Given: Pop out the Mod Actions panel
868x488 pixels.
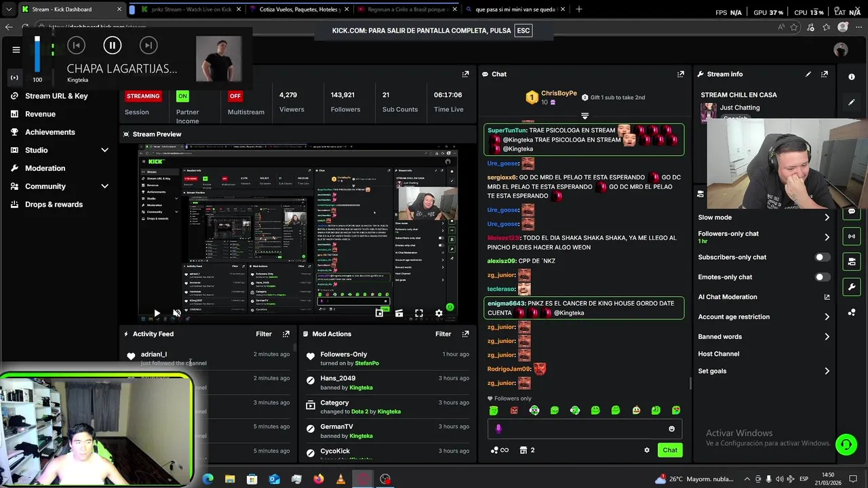Looking at the screenshot, I should (x=465, y=334).
